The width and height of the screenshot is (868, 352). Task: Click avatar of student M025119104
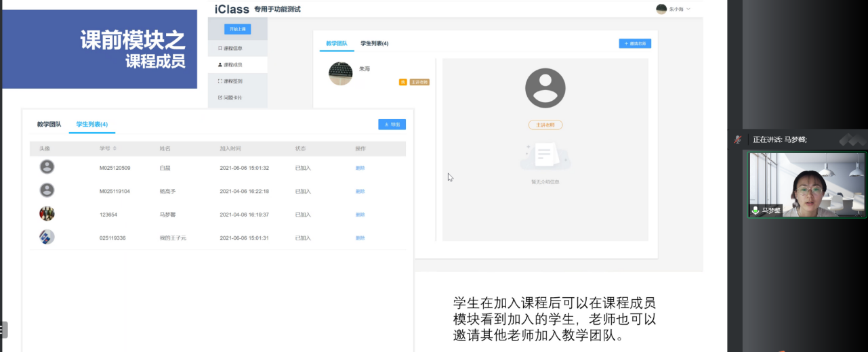47,191
